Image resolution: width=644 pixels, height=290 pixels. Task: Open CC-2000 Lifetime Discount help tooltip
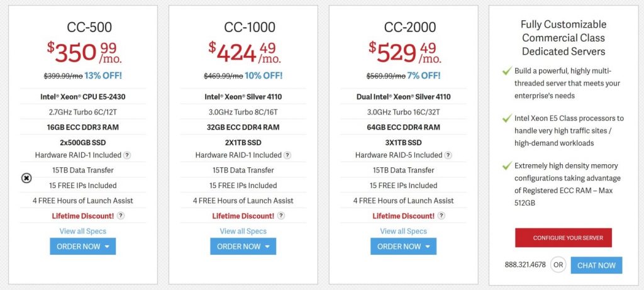click(x=441, y=216)
